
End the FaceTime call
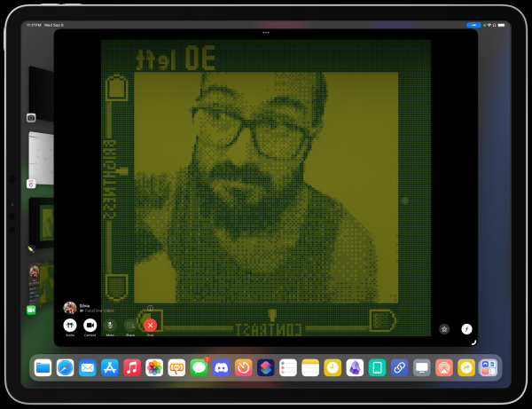tap(151, 326)
